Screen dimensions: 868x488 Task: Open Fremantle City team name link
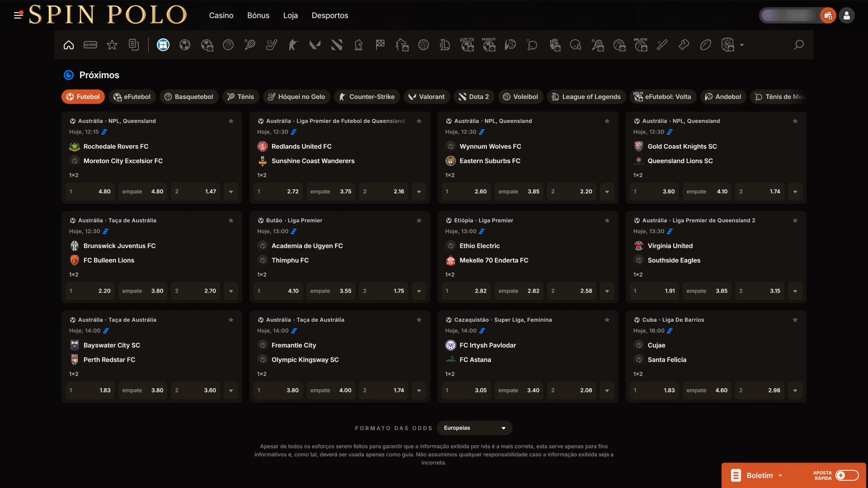click(294, 345)
